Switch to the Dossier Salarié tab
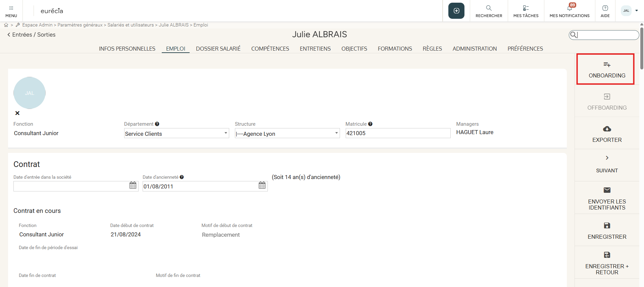Viewport: 644px width, 287px height. click(218, 49)
